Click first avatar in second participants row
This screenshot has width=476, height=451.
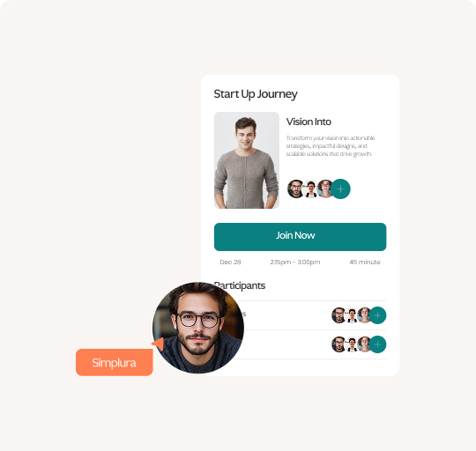pos(338,344)
